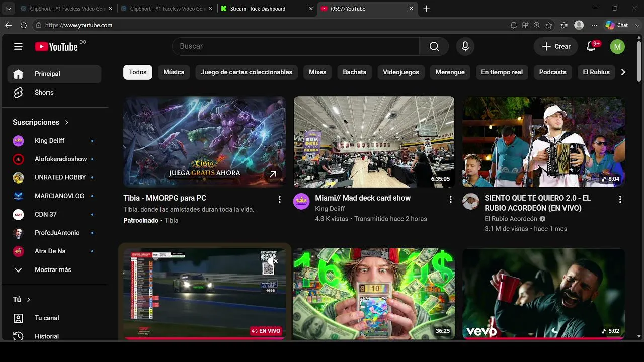Open browser settings and more menu
This screenshot has height=362, width=644.
click(594, 25)
